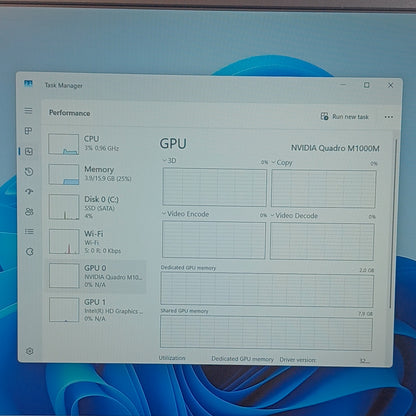
Task: Open the Users page icon
Action: pos(29,212)
